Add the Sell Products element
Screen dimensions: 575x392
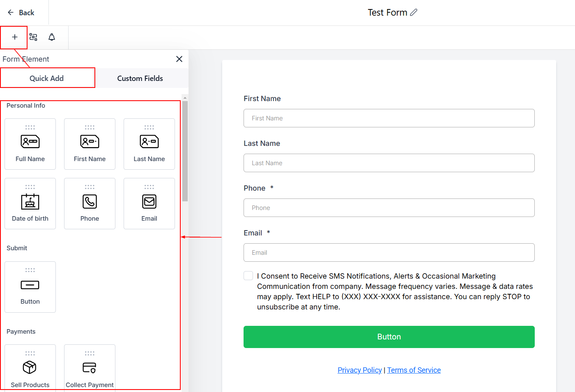pyautogui.click(x=30, y=368)
